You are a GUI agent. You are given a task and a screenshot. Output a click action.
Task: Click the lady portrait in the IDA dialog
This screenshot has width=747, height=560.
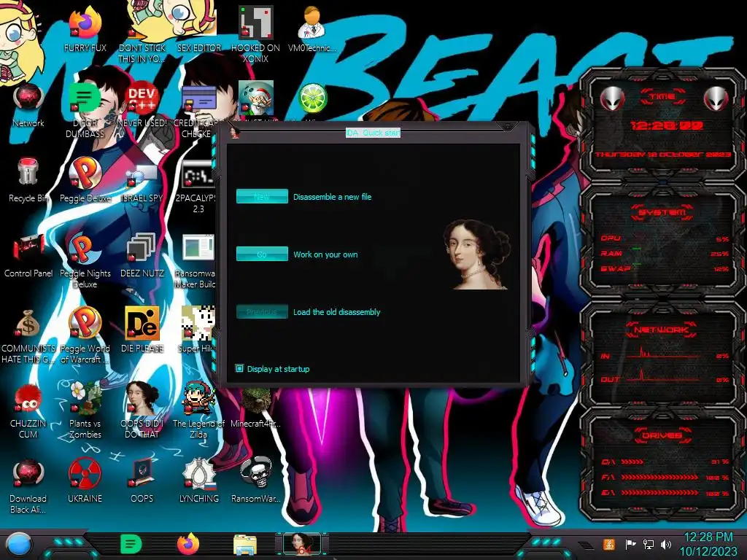pos(476,254)
